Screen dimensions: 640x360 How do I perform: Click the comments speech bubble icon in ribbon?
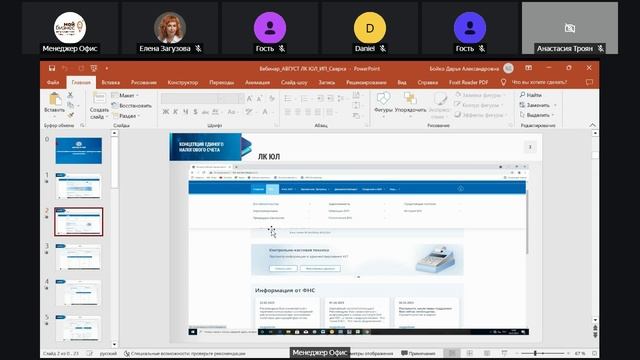[x=589, y=82]
